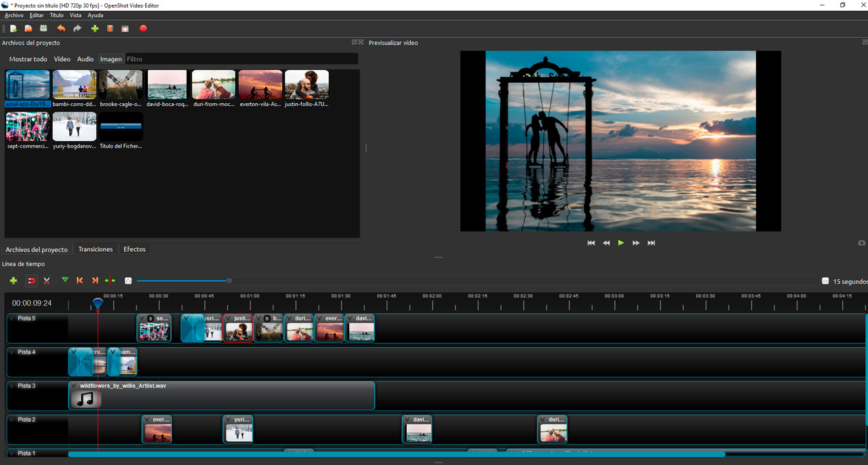868x465 pixels.
Task: Jump to the next marker
Action: coord(95,280)
